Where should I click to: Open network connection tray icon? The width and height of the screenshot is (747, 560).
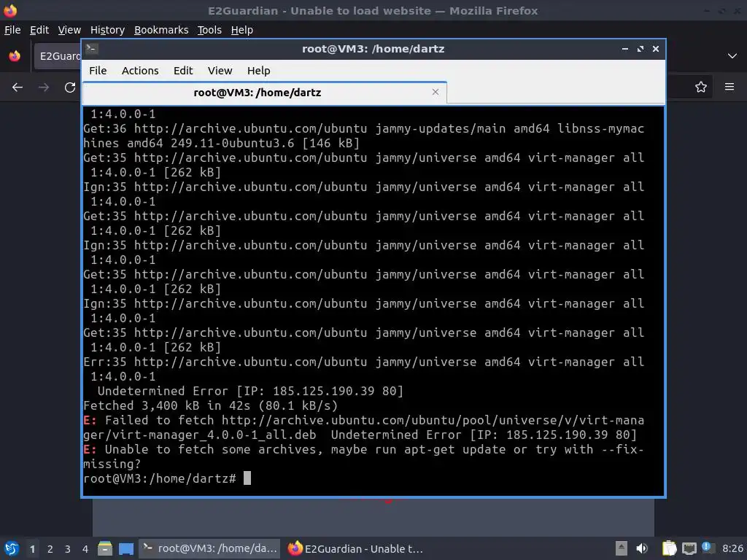[x=689, y=548]
